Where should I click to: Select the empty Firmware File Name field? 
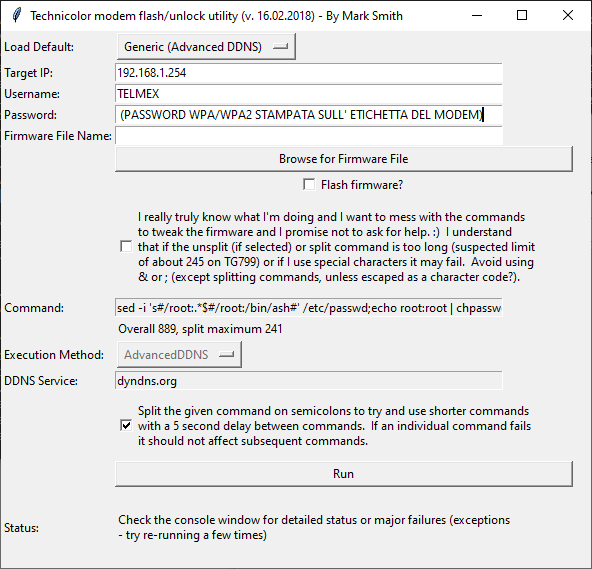(308, 136)
